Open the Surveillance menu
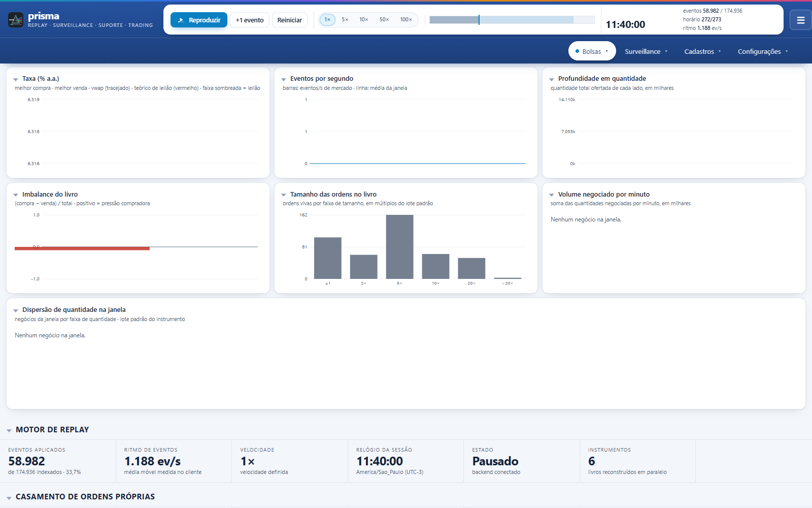Screen dimensions: 812x508 646,51
